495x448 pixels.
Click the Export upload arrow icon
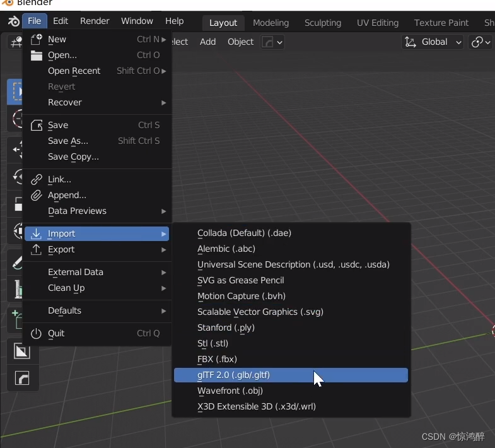(37, 250)
